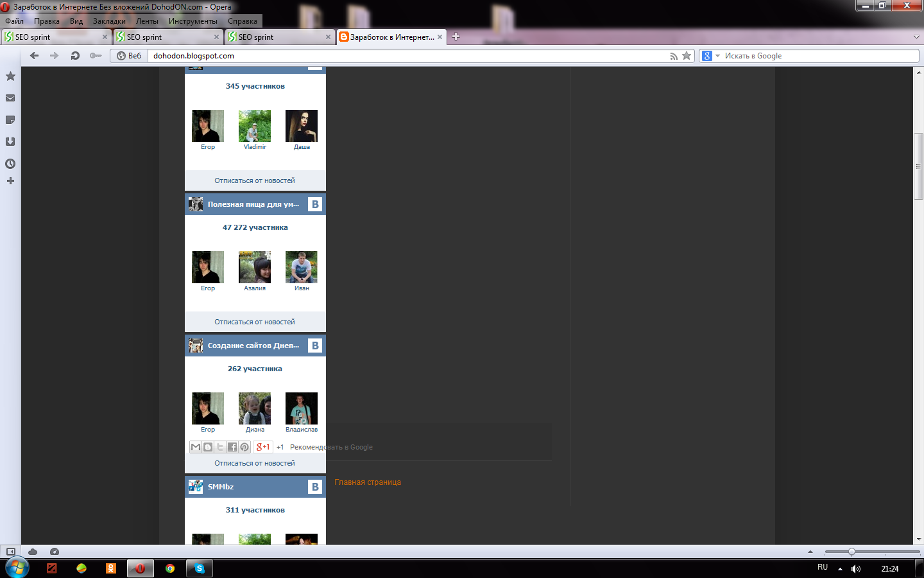Open Даша's profile photo
The image size is (924, 578).
302,126
